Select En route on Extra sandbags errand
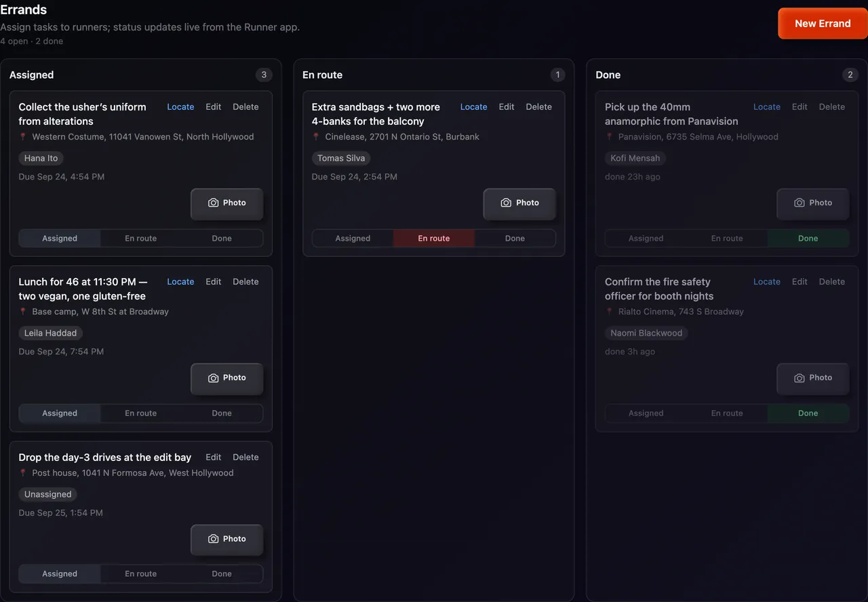This screenshot has width=868, height=602. pos(434,239)
